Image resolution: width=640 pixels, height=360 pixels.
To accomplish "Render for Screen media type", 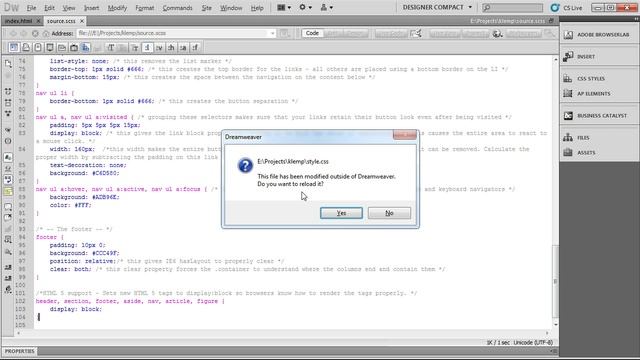I will coord(14,48).
